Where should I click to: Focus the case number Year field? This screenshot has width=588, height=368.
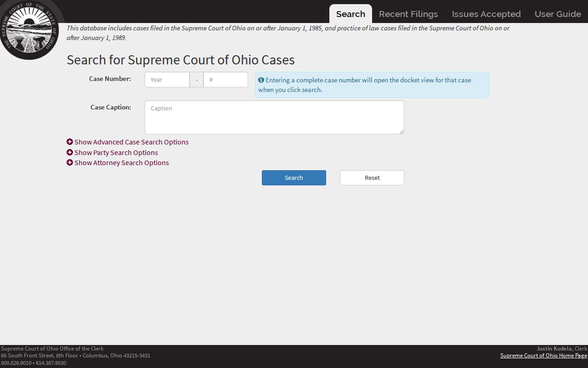coord(167,80)
